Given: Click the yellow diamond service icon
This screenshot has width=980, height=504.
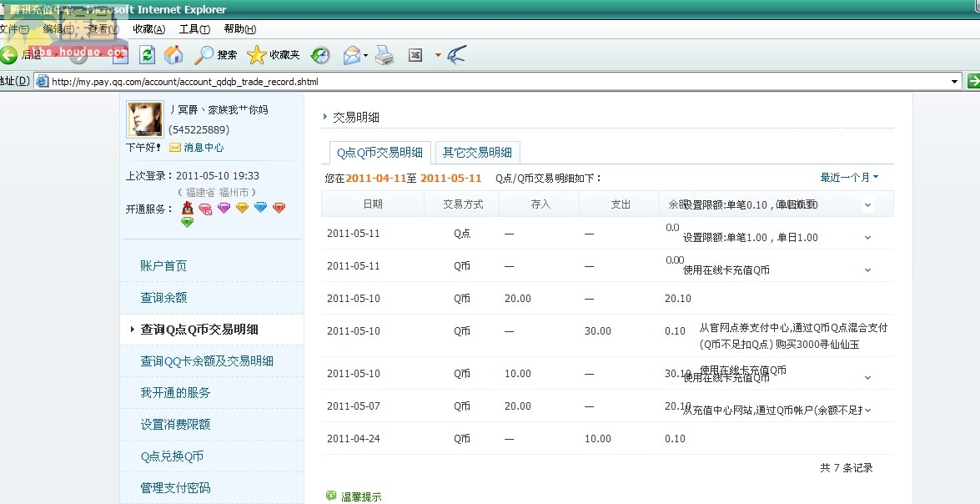Looking at the screenshot, I should point(242,208).
